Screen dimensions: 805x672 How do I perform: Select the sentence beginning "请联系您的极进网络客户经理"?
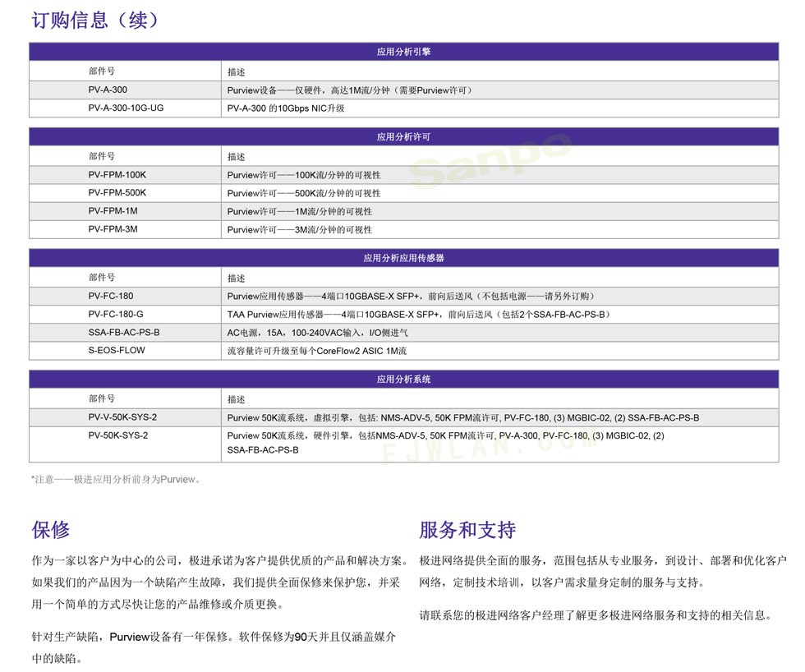click(x=596, y=615)
